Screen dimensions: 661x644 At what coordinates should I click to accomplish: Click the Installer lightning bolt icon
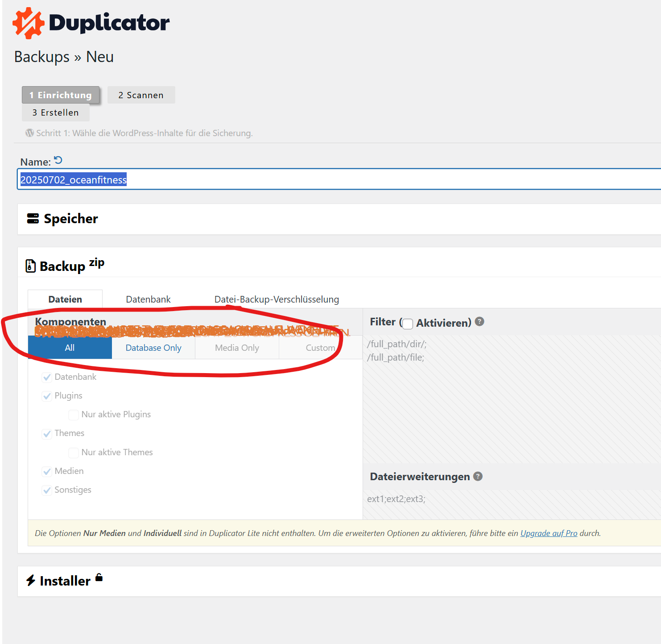(x=30, y=581)
